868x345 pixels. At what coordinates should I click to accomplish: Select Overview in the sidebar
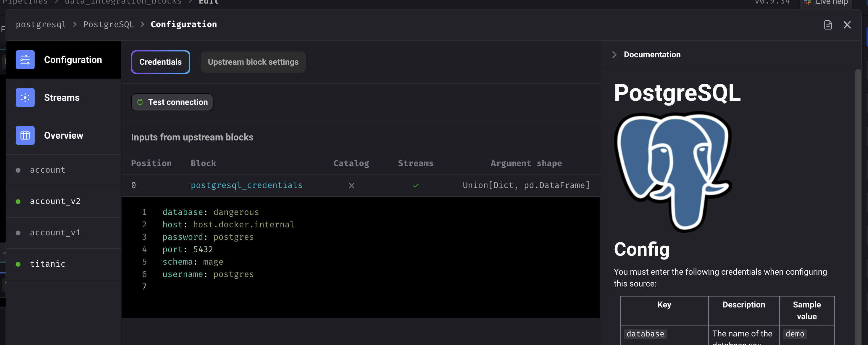[x=63, y=135]
